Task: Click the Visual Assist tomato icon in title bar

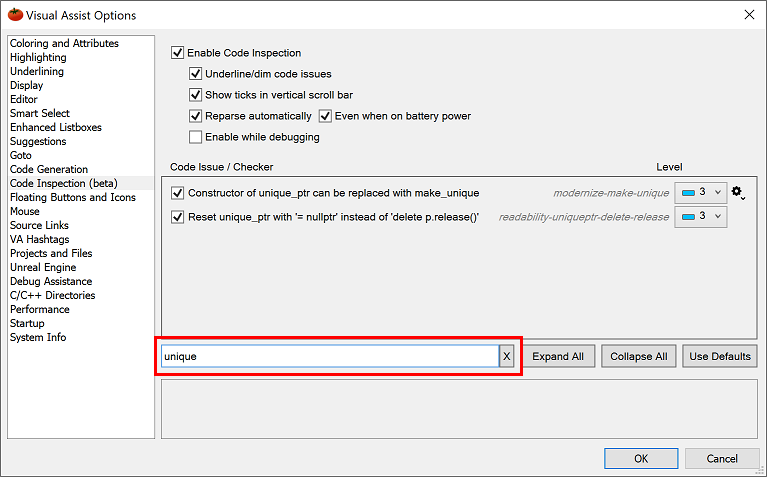Action: (15, 15)
